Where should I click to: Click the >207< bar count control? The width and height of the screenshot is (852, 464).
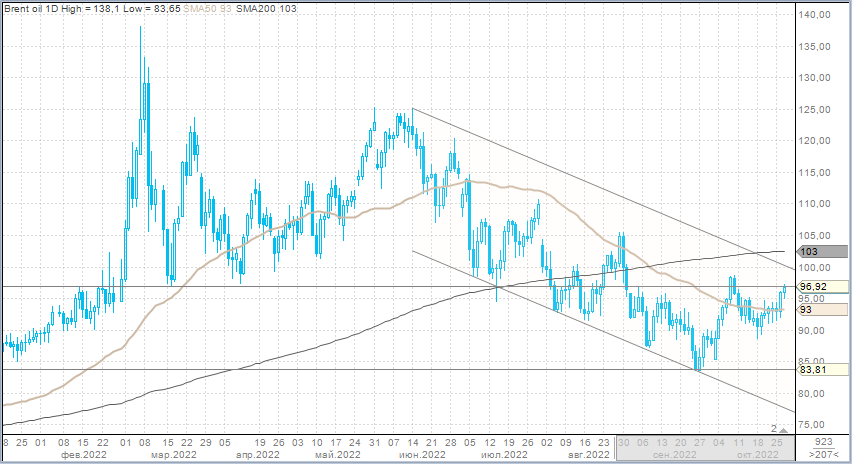tap(823, 454)
